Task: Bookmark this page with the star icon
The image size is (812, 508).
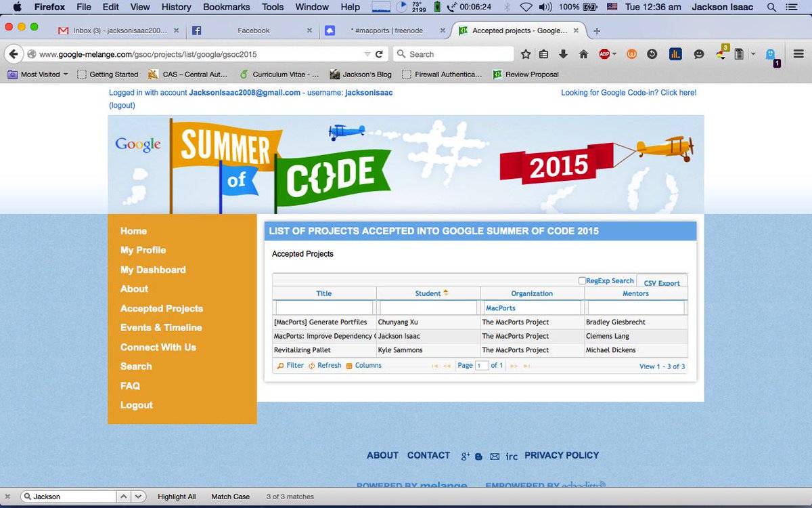Action: 526,54
